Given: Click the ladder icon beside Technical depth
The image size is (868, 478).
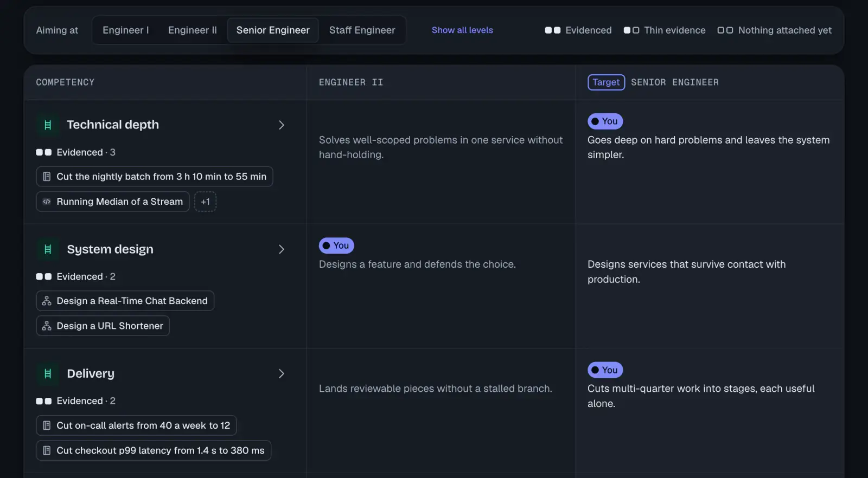Looking at the screenshot, I should 48,125.
